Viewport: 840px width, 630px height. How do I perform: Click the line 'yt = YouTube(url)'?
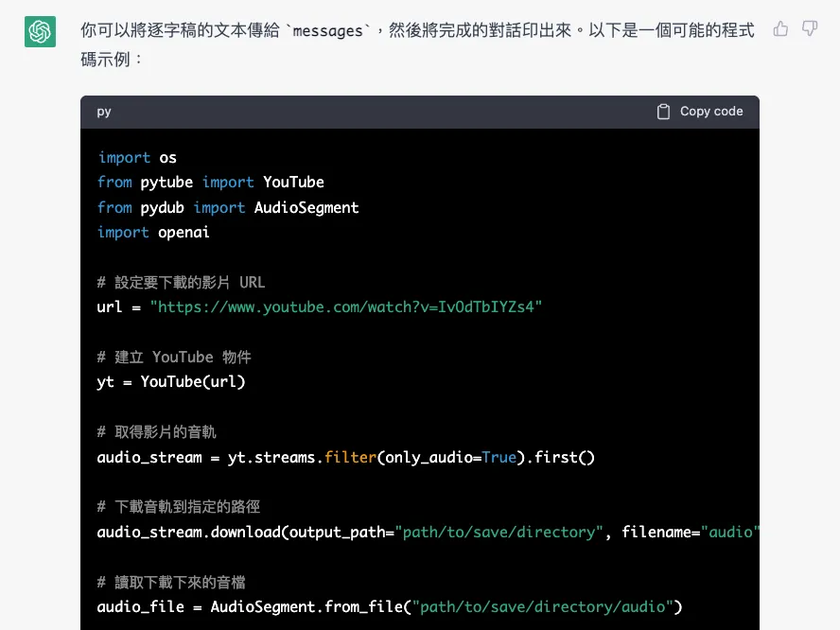click(x=171, y=382)
